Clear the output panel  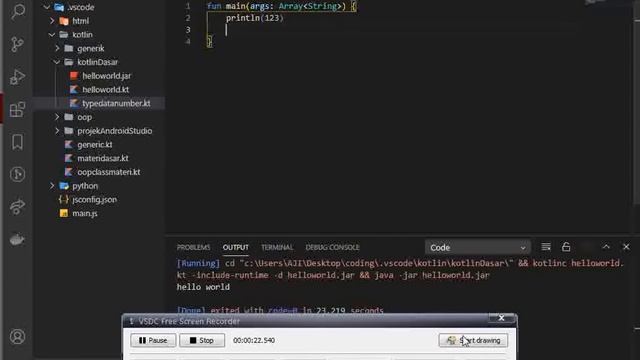click(x=546, y=247)
